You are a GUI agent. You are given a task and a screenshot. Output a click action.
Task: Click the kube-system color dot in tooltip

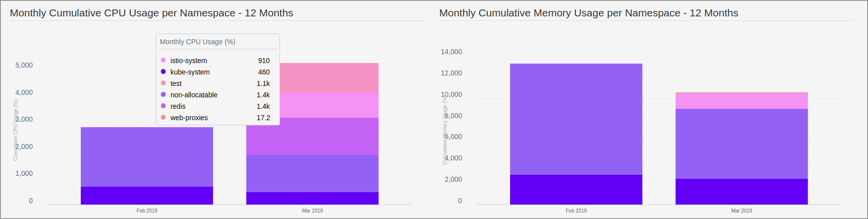click(x=163, y=72)
